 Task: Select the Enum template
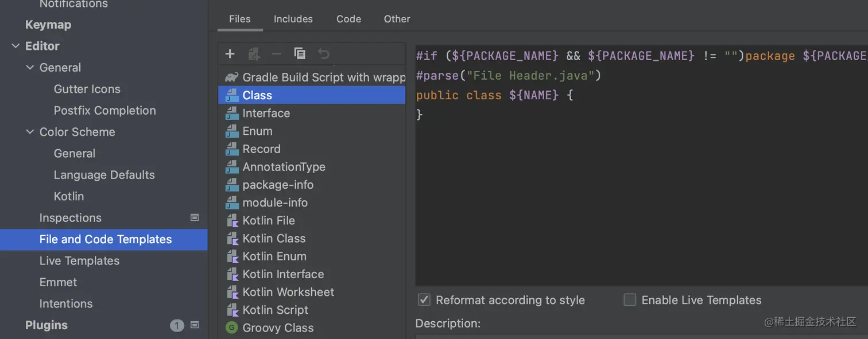click(312, 131)
